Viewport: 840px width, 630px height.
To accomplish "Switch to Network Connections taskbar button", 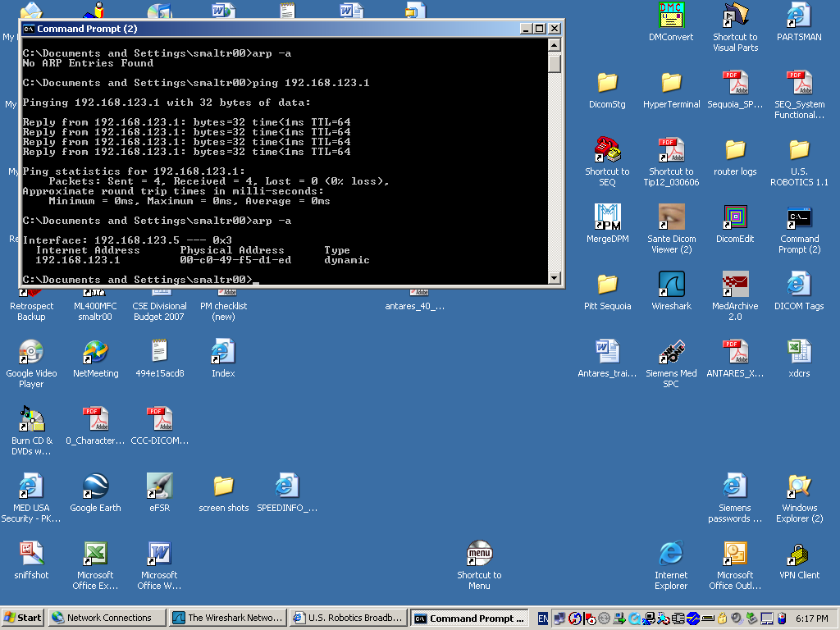I will [x=105, y=618].
